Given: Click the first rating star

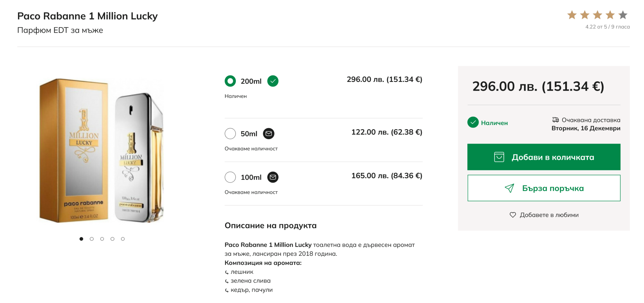Looking at the screenshot, I should (572, 15).
